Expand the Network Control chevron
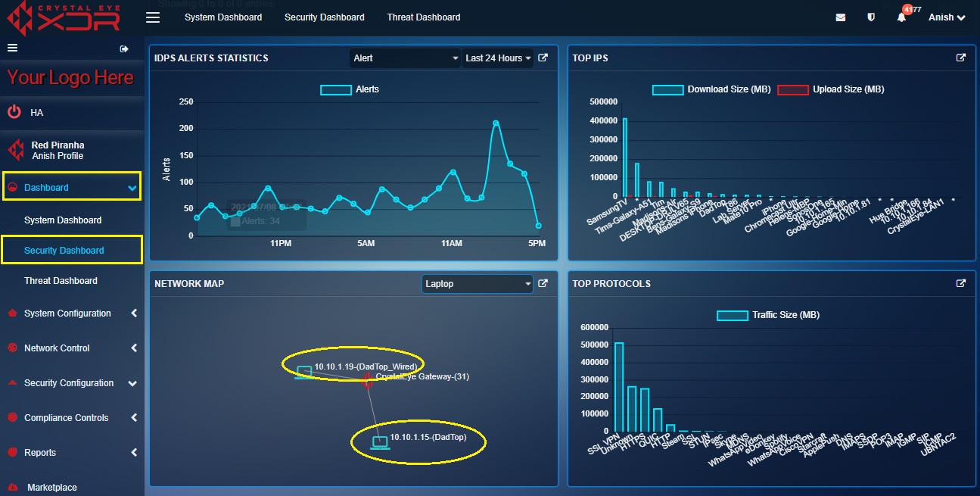 tap(134, 348)
